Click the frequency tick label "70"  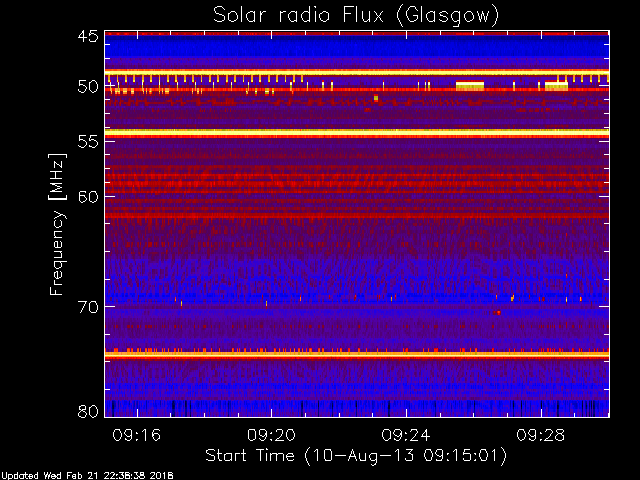tap(88, 307)
